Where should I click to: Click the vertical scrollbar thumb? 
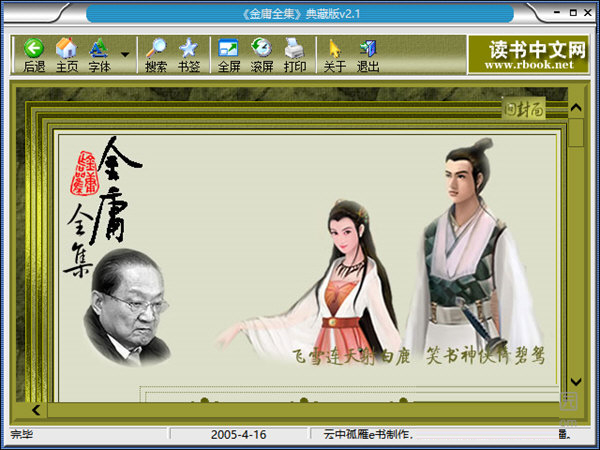tap(576, 132)
